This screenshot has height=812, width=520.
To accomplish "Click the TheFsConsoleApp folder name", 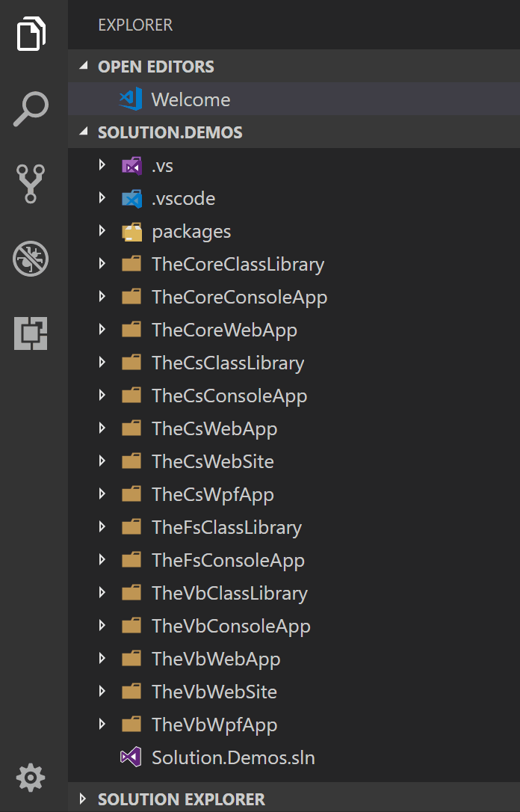I will [x=228, y=560].
